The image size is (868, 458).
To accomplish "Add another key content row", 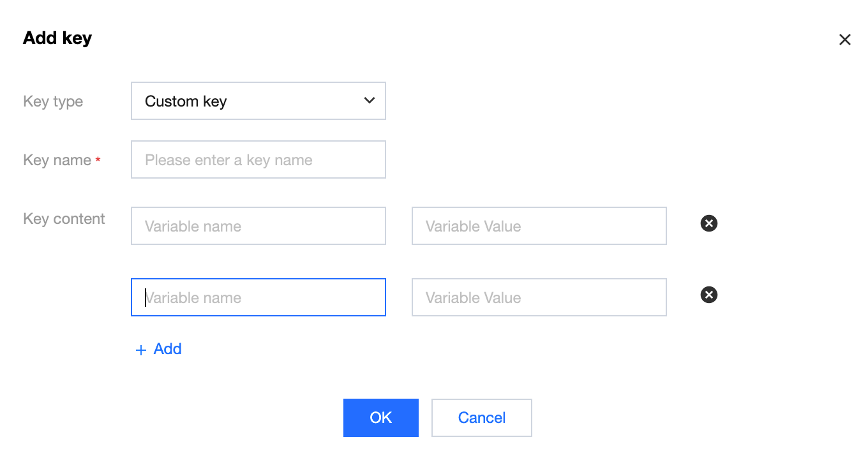I will (167, 349).
